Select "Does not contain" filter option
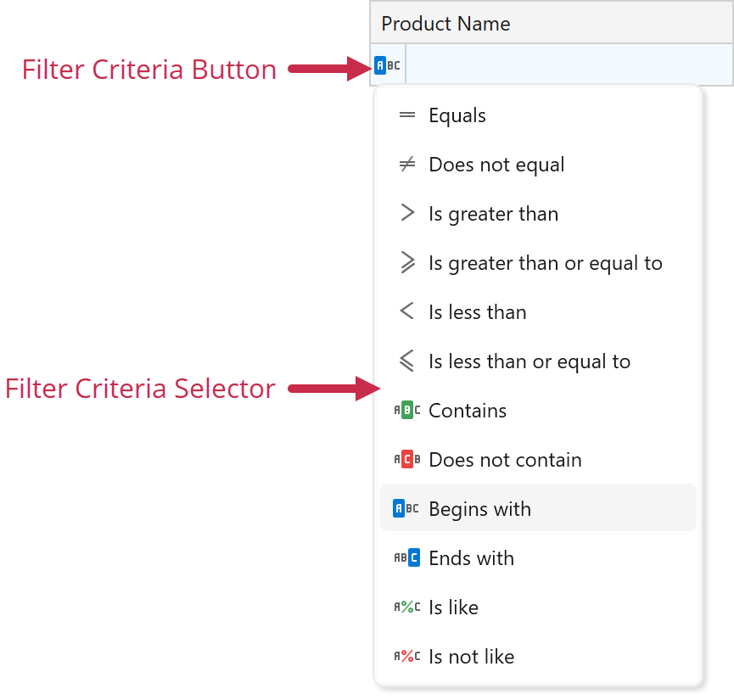 click(x=505, y=460)
